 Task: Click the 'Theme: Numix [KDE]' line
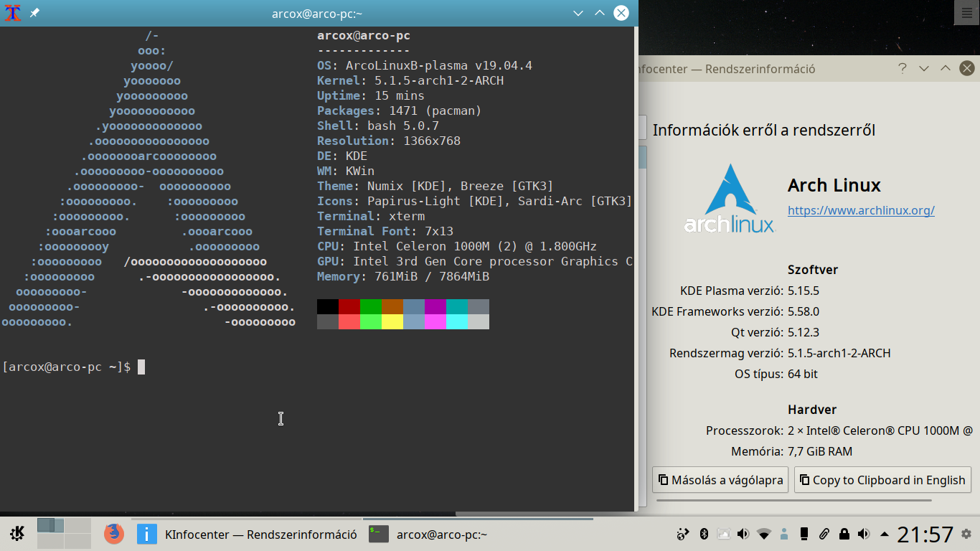click(435, 186)
